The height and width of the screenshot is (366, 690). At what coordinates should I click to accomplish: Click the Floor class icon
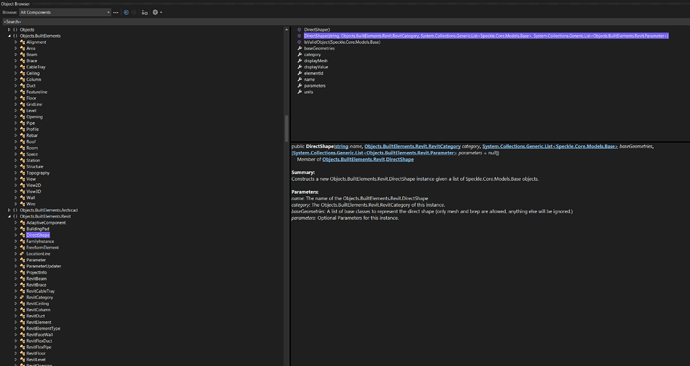click(22, 98)
